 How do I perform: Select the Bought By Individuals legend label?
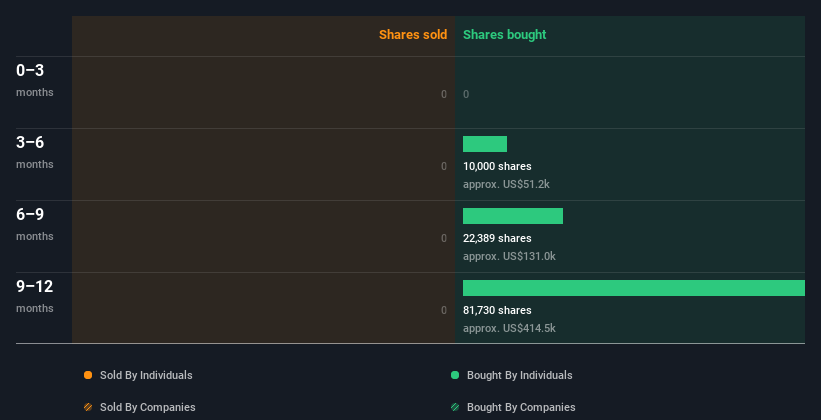click(519, 375)
